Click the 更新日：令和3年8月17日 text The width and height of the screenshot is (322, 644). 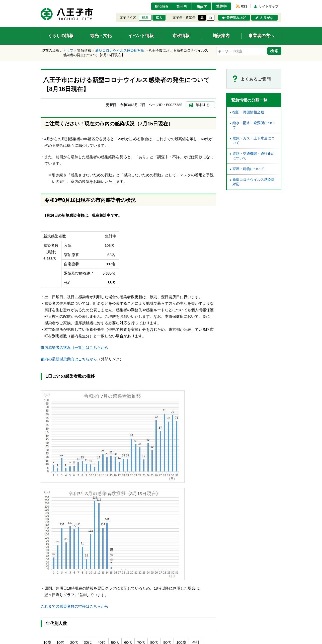tap(125, 105)
